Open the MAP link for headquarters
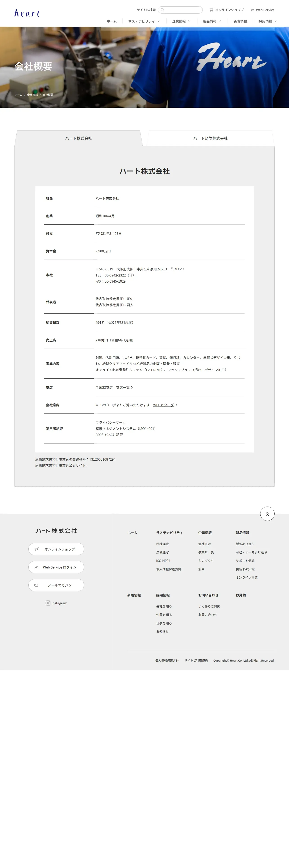Image resolution: width=289 pixels, height=868 pixels. point(178,269)
